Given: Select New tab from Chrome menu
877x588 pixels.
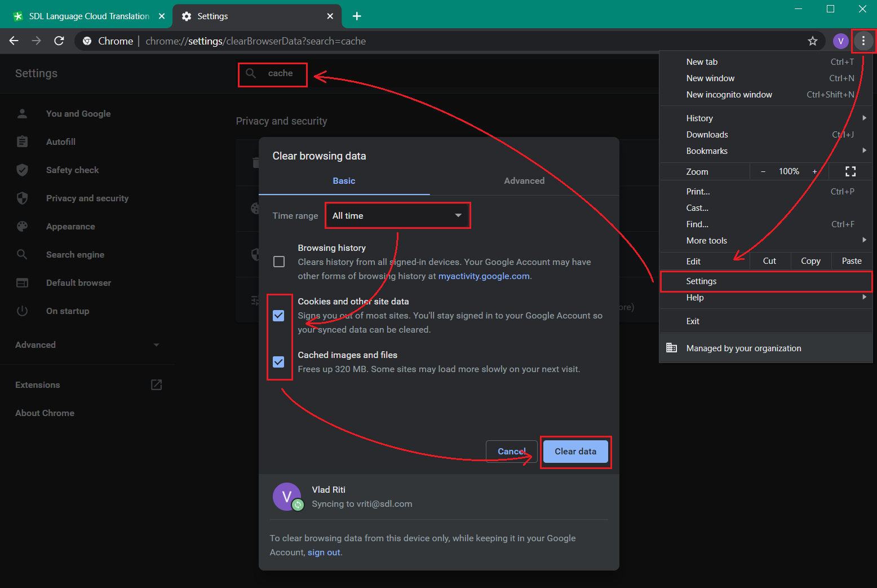Looking at the screenshot, I should pyautogui.click(x=766, y=62).
